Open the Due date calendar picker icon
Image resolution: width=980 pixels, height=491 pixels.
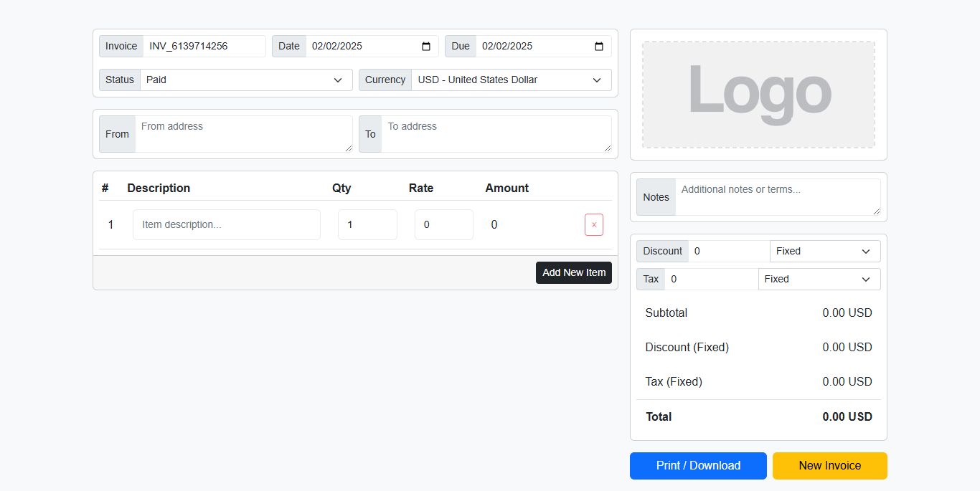point(599,47)
